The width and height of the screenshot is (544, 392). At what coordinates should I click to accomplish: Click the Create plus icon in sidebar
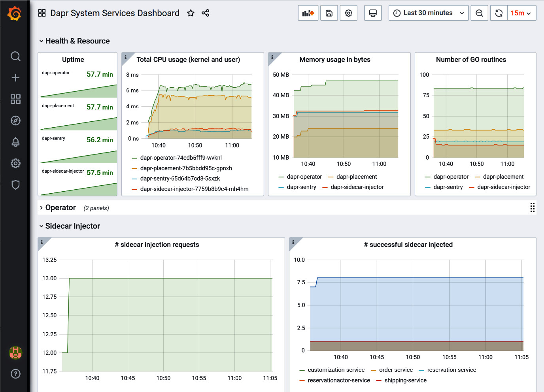(x=15, y=77)
